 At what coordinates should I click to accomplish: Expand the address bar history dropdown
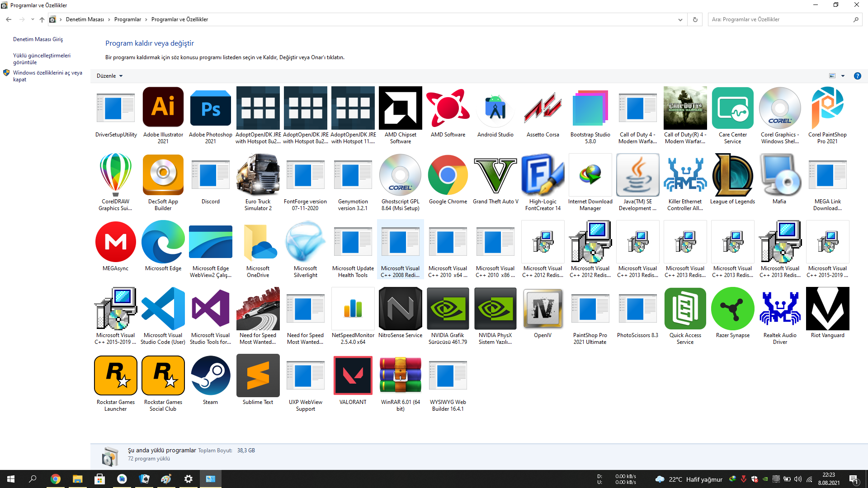pyautogui.click(x=680, y=19)
